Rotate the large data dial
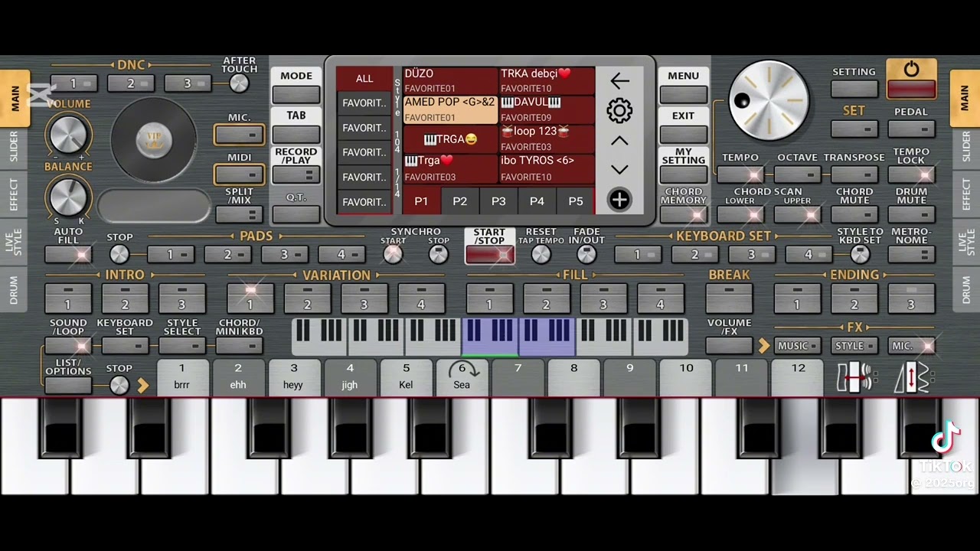The height and width of the screenshot is (551, 980). (768, 101)
